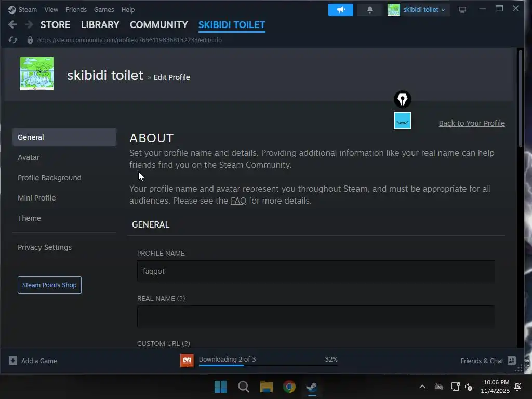The height and width of the screenshot is (399, 532).
Task: Click the 32% download percentage text
Action: (x=331, y=360)
